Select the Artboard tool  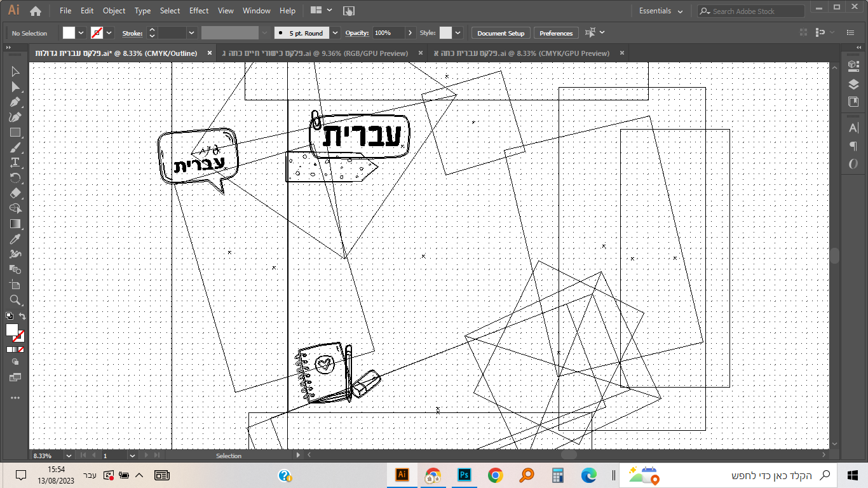pyautogui.click(x=15, y=285)
